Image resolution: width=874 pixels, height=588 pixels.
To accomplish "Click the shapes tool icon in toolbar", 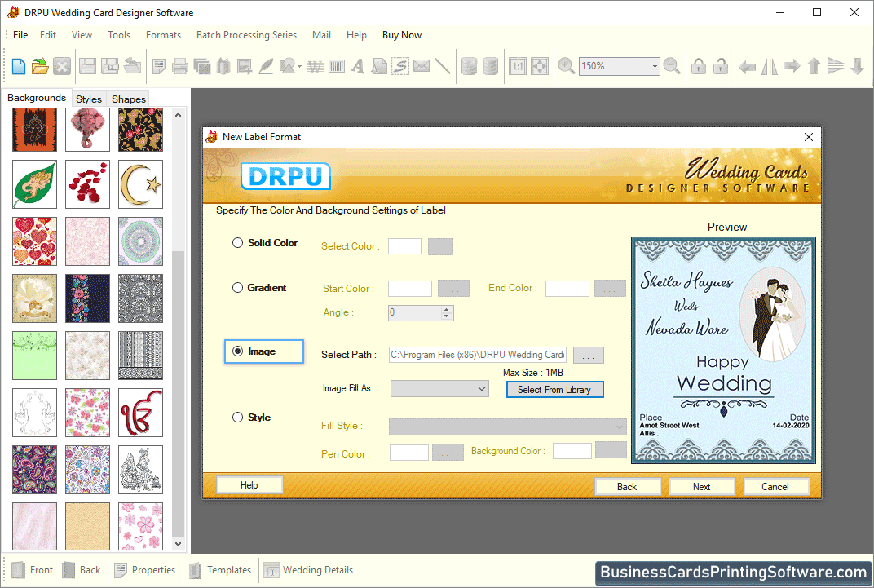I will point(287,66).
